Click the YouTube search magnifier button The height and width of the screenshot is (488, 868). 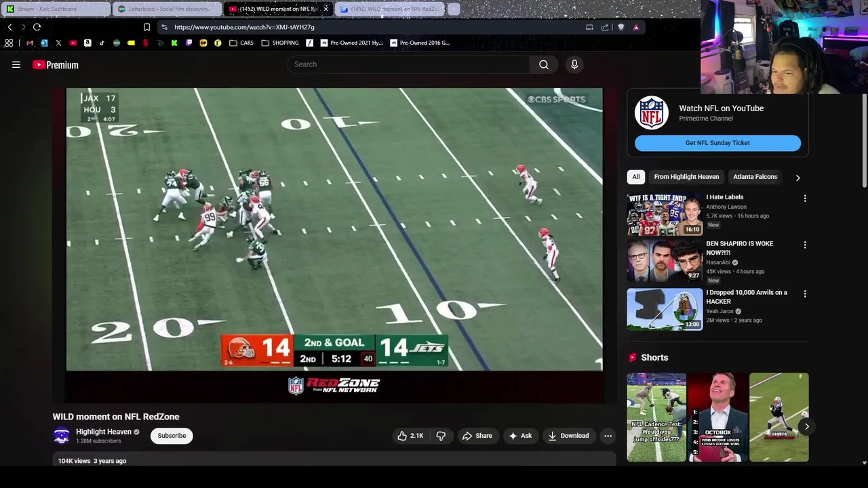pos(544,64)
